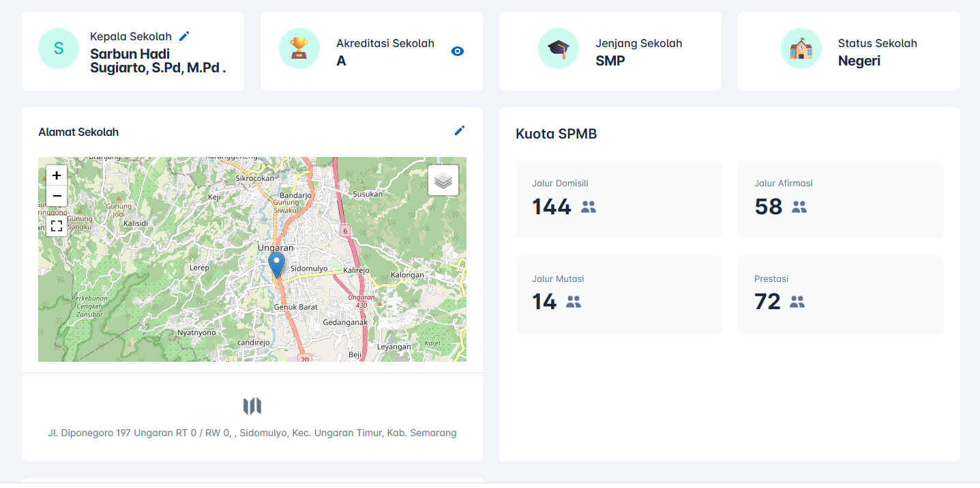
Task: Select the Jalur Domisili quota value 144
Action: 552,207
